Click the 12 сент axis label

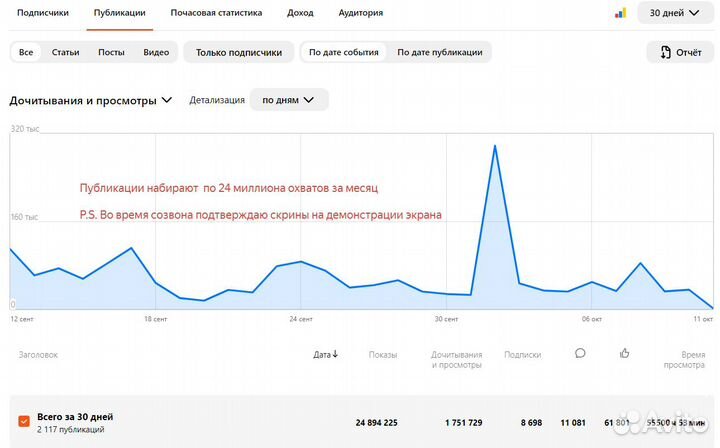coord(22,319)
